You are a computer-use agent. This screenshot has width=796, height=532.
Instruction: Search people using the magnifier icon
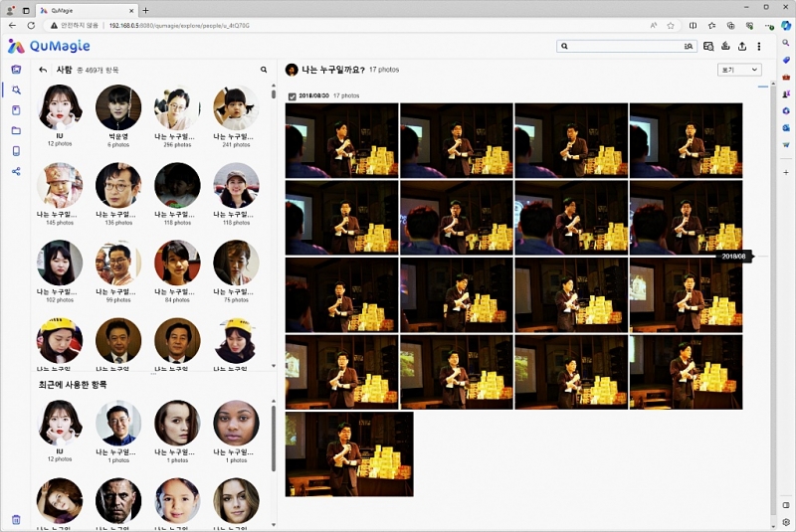[x=264, y=70]
